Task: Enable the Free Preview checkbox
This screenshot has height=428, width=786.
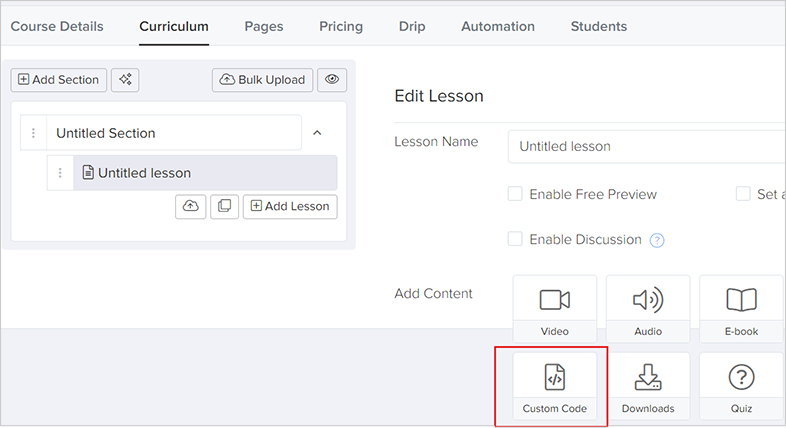Action: (515, 194)
